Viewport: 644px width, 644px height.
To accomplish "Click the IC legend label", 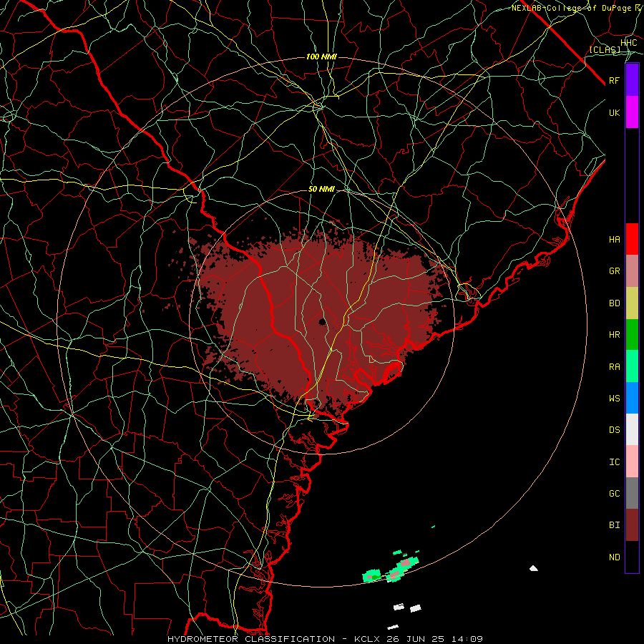I will coord(614,462).
